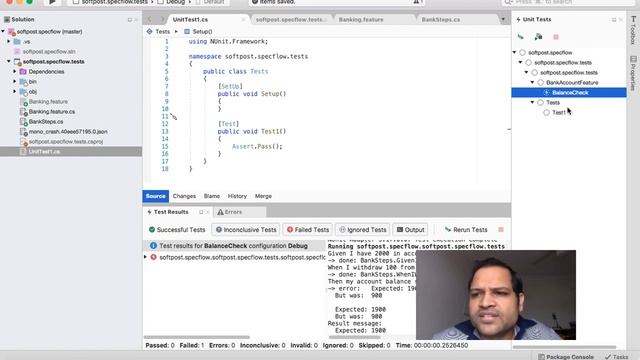Open the Blame view tab
Viewport: 640px width, 360px height.
click(212, 196)
